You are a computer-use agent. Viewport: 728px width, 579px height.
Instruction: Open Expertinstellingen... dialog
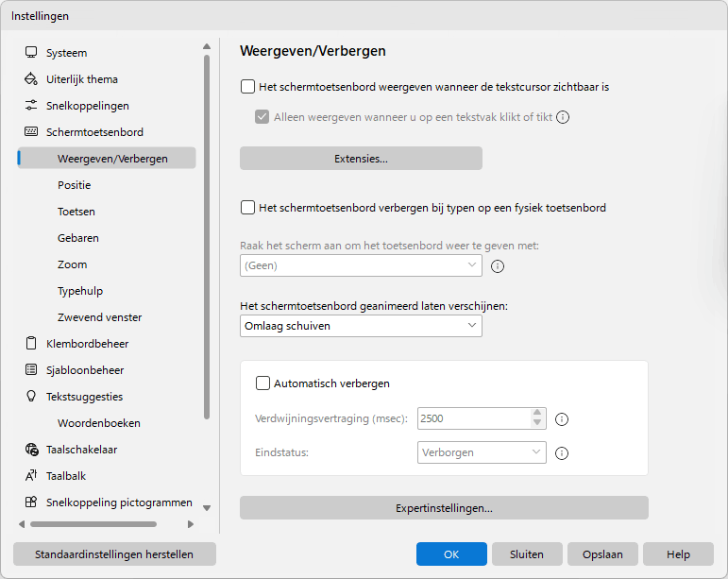click(x=444, y=508)
